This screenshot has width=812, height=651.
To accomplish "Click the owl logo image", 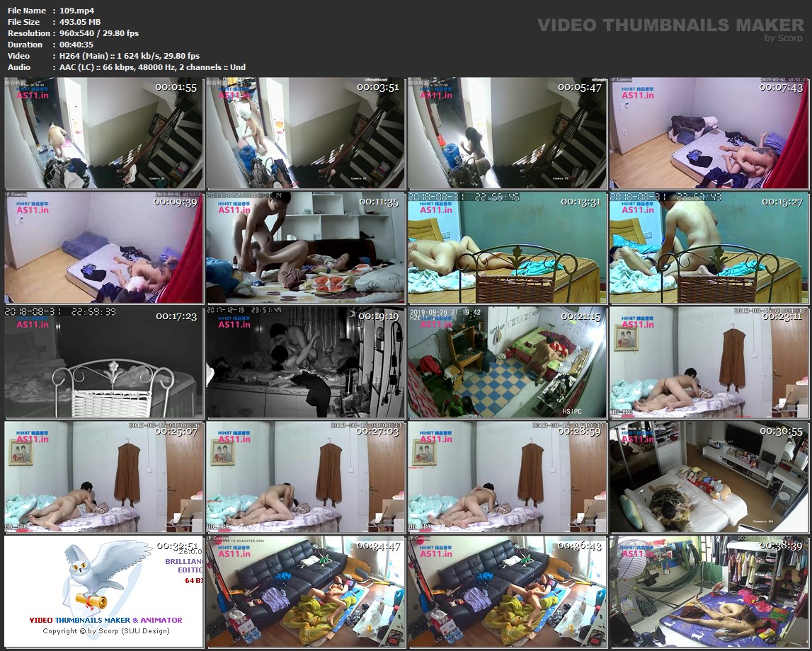I will point(106,576).
